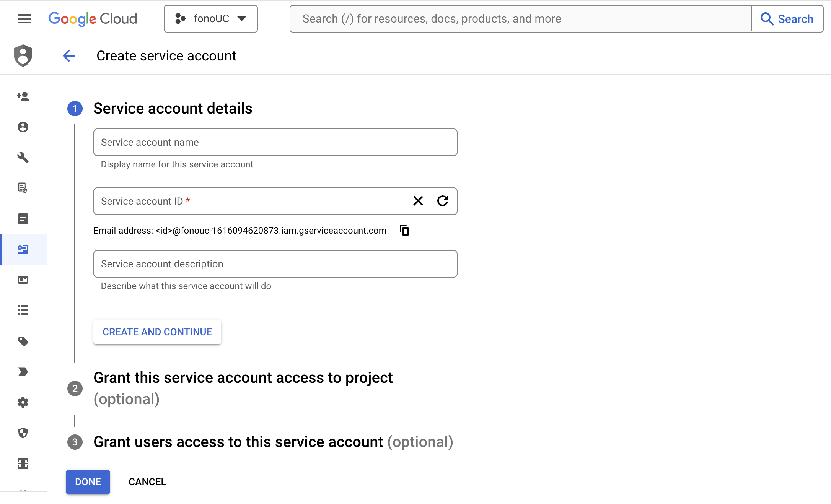Viewport: 831px width, 504px height.
Task: Open the document search sidebar icon
Action: tap(23, 188)
